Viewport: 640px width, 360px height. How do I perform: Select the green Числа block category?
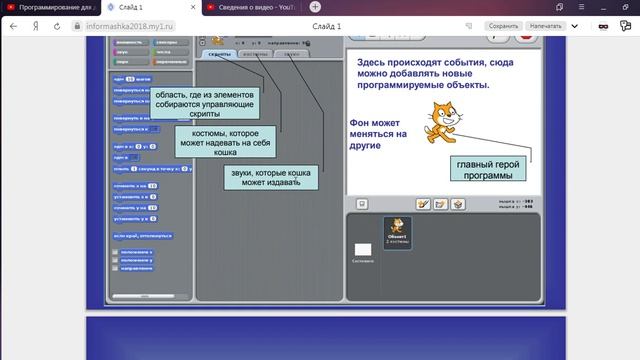click(x=170, y=52)
